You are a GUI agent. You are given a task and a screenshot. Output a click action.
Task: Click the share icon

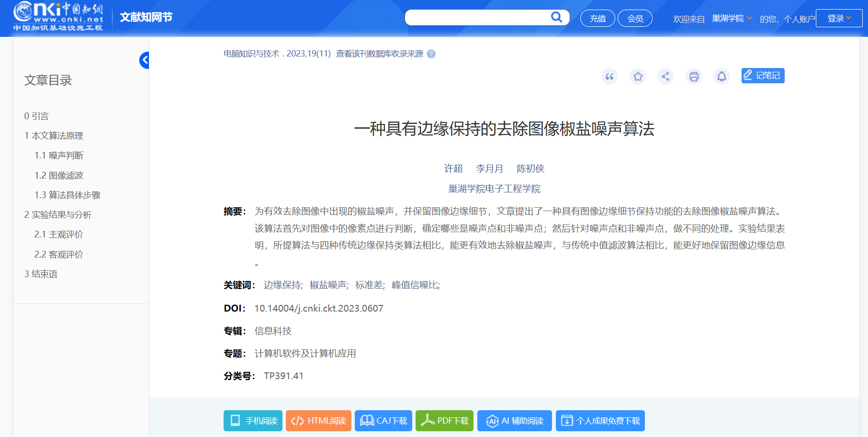pos(665,77)
